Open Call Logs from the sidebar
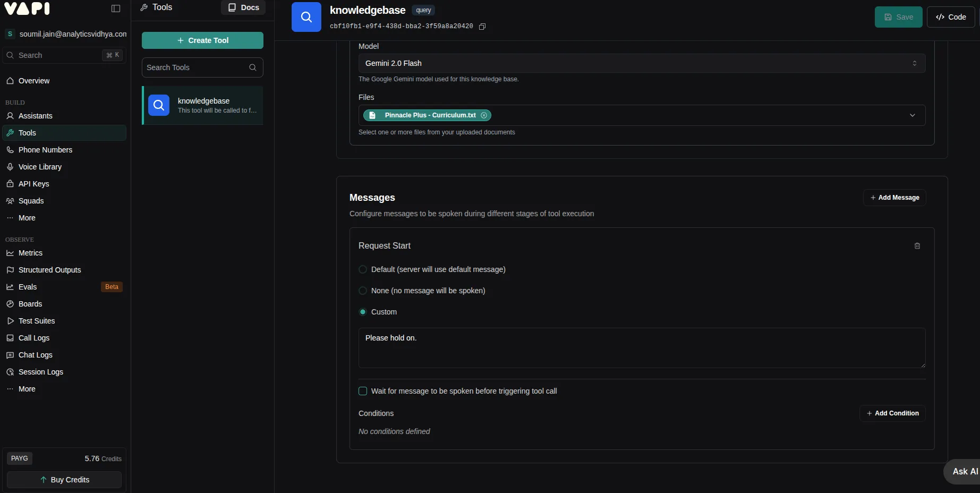Viewport: 980px width, 493px height. (x=34, y=338)
